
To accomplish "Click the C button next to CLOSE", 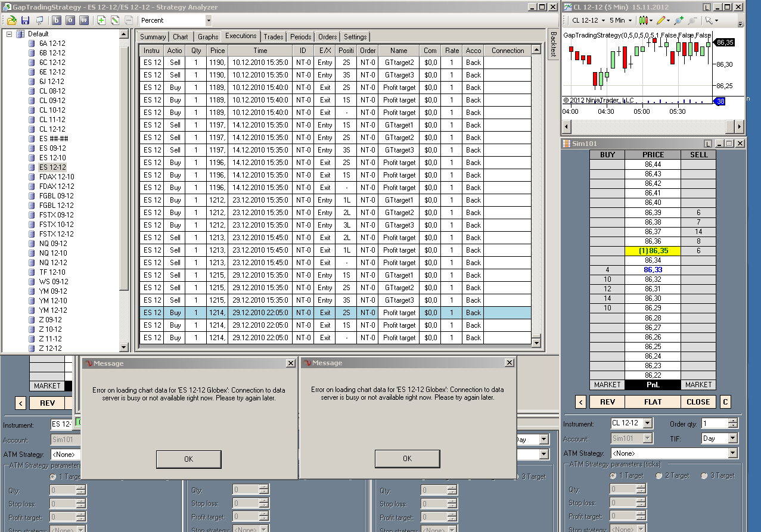I will click(725, 402).
